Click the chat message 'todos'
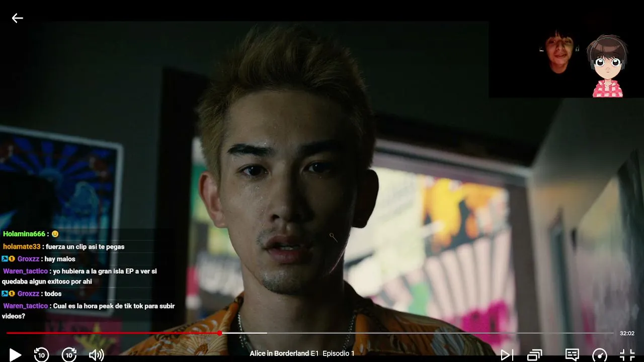The height and width of the screenshot is (362, 644). pyautogui.click(x=53, y=294)
